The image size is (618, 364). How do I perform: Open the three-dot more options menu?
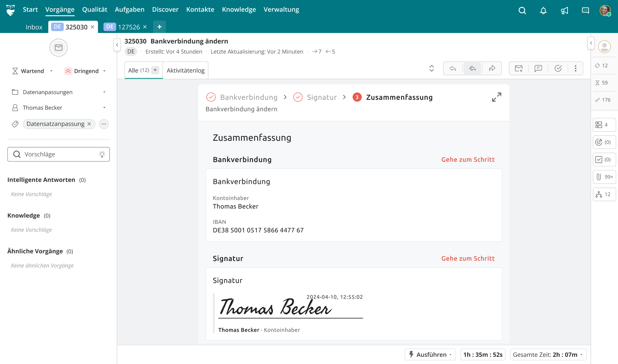click(576, 68)
